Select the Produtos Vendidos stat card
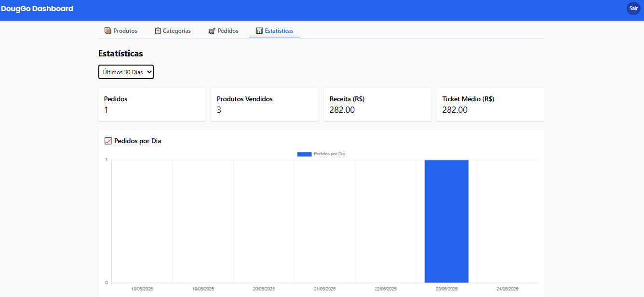 point(265,104)
